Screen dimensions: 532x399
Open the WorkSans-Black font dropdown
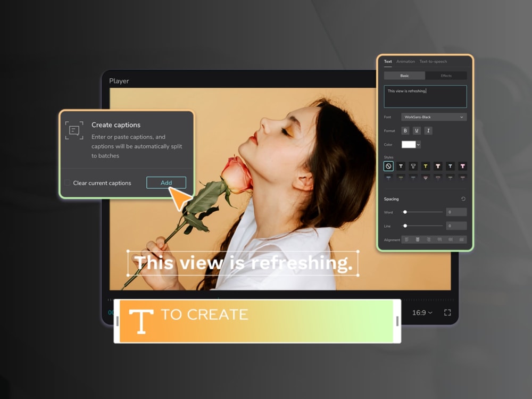[x=434, y=117]
